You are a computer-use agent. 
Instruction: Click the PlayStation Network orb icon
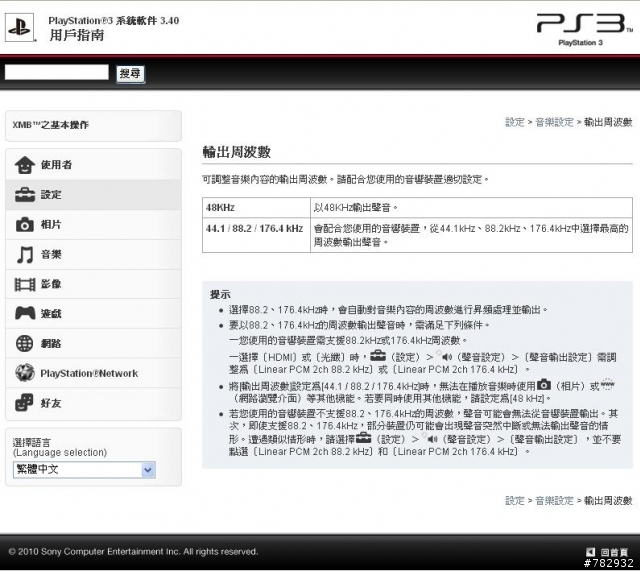(24, 373)
